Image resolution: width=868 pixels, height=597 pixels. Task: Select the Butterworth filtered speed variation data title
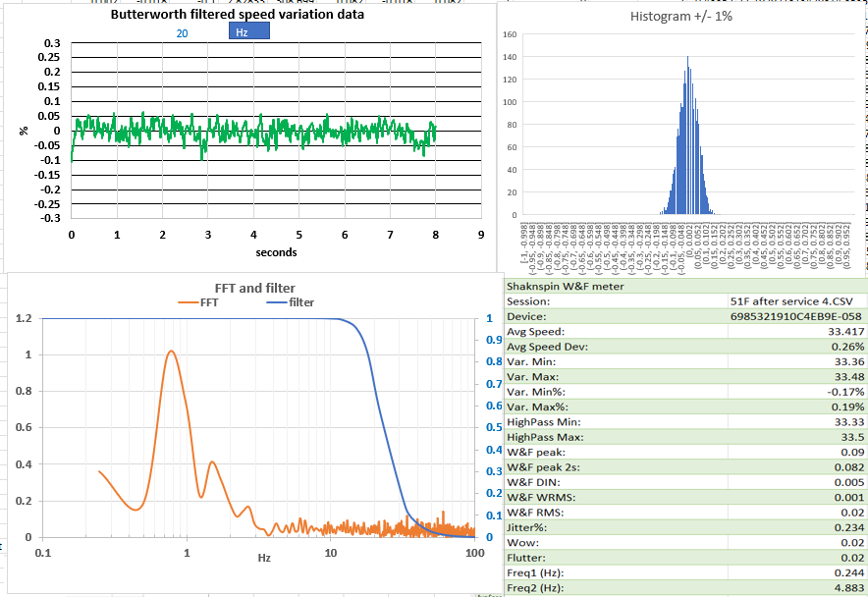238,15
